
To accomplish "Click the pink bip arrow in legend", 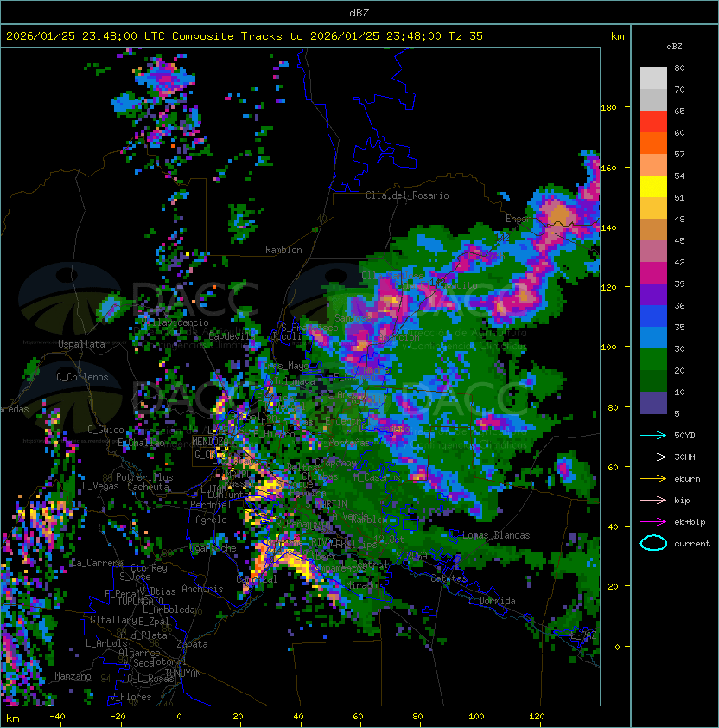I will pos(653,500).
